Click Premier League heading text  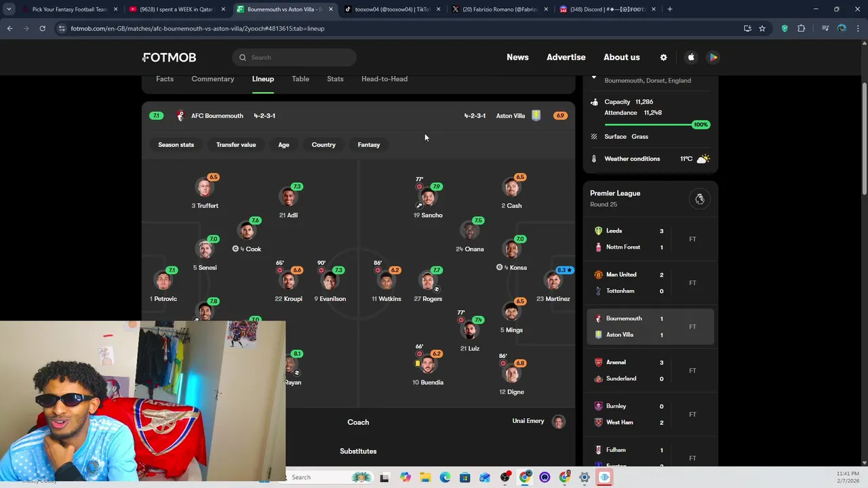pos(615,193)
